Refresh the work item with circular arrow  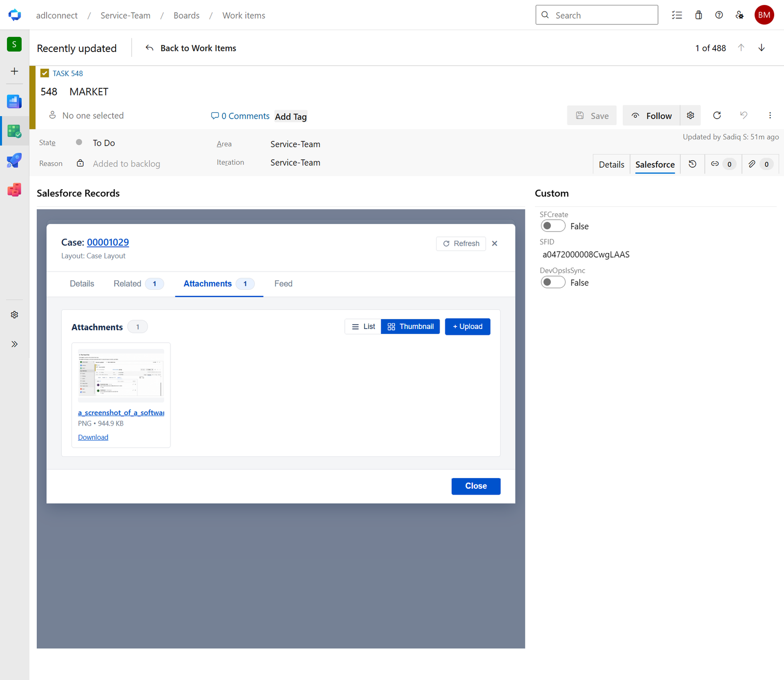pyautogui.click(x=717, y=115)
